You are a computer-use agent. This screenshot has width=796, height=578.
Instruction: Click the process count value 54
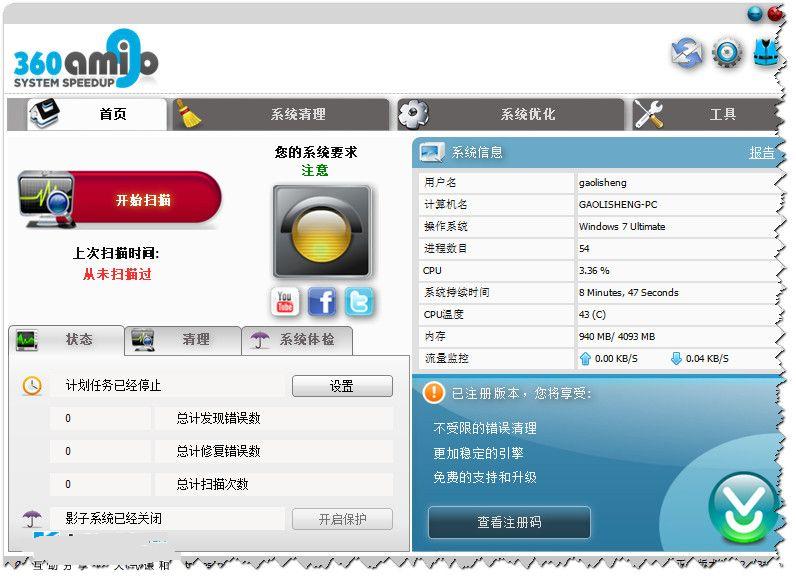584,249
